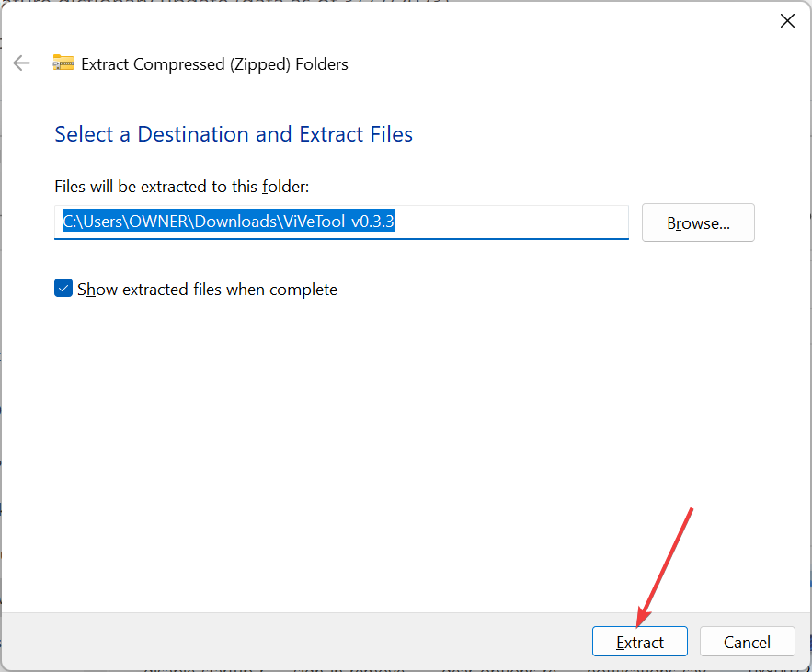This screenshot has width=812, height=672.
Task: Click the zipped folder icon in the title
Action: (x=63, y=63)
